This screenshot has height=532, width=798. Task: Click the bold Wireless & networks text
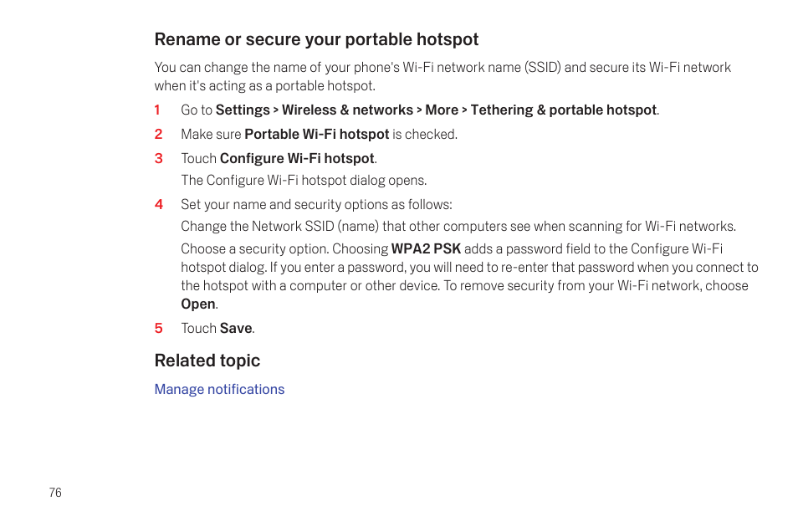pos(348,110)
